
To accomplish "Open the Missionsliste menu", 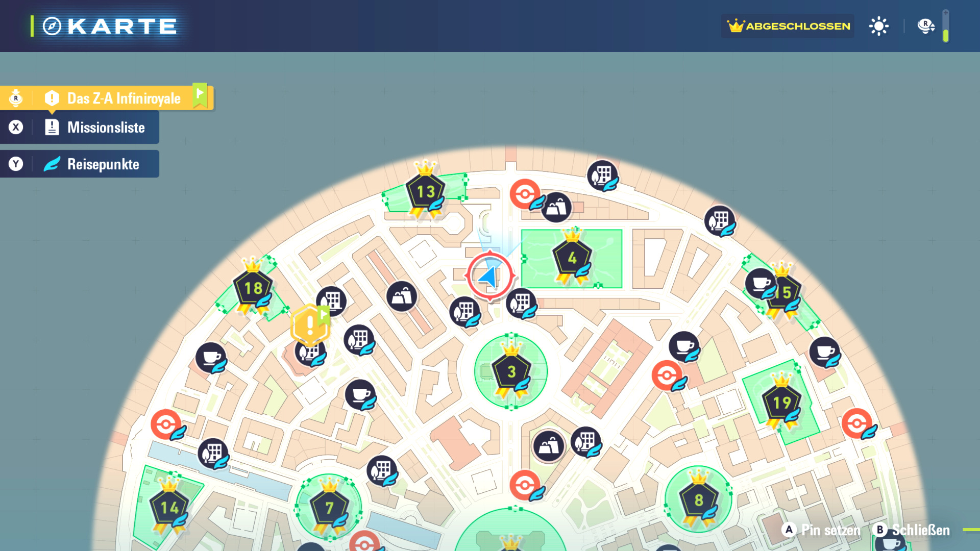I will point(106,128).
